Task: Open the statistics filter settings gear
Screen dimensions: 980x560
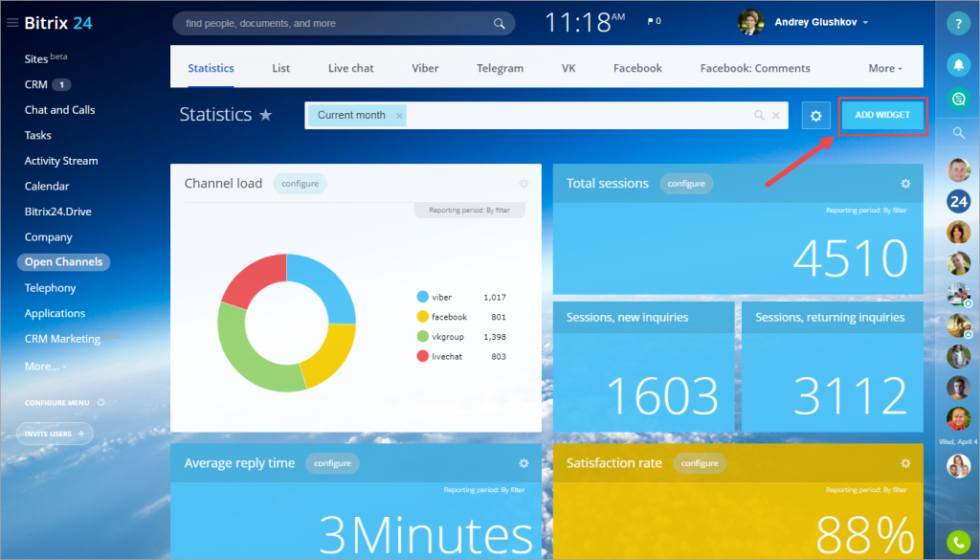Action: [815, 116]
